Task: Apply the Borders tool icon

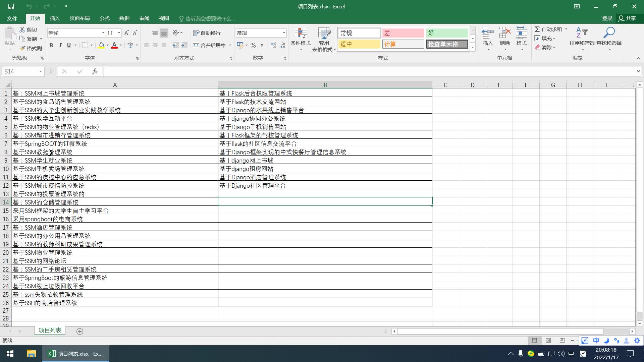Action: coord(85,45)
